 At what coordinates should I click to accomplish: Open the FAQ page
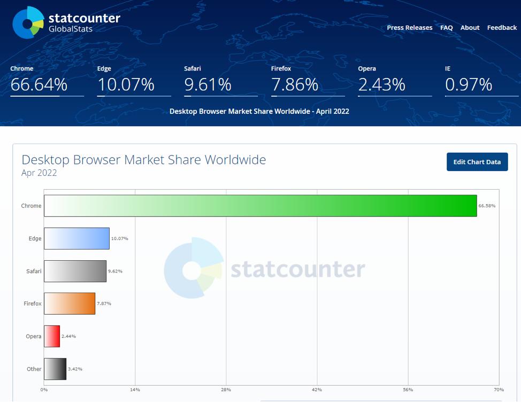click(446, 28)
